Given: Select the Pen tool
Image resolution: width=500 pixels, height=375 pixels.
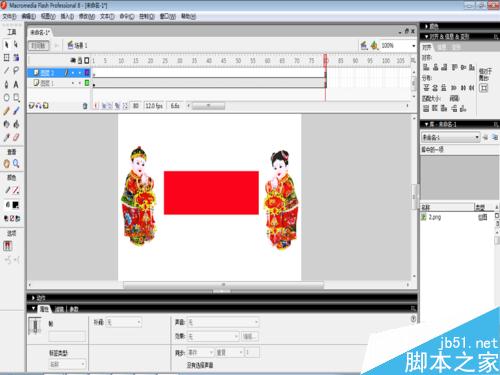Looking at the screenshot, I should [6, 84].
